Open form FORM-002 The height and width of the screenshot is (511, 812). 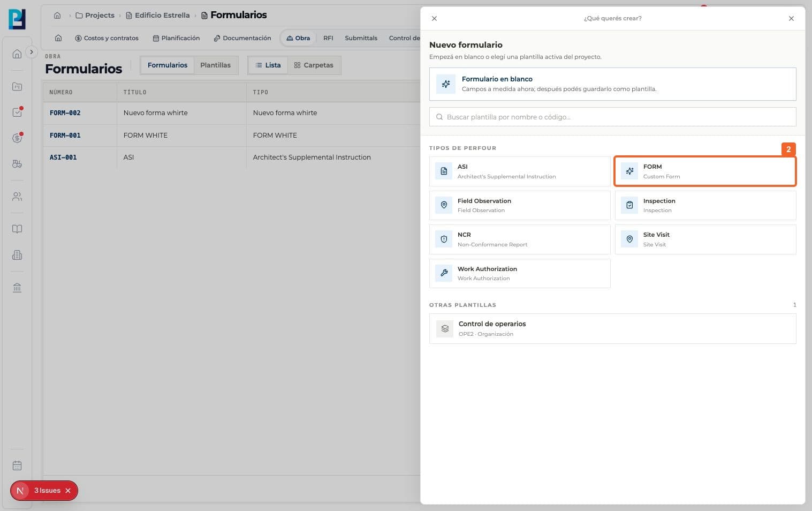[x=65, y=113]
